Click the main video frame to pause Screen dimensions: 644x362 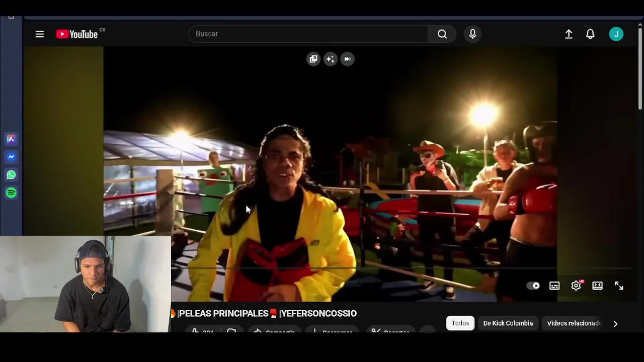pyautogui.click(x=330, y=173)
